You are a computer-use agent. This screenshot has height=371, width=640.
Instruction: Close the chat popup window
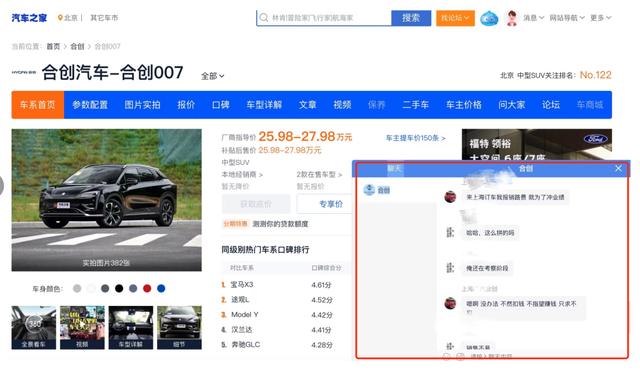click(x=618, y=168)
